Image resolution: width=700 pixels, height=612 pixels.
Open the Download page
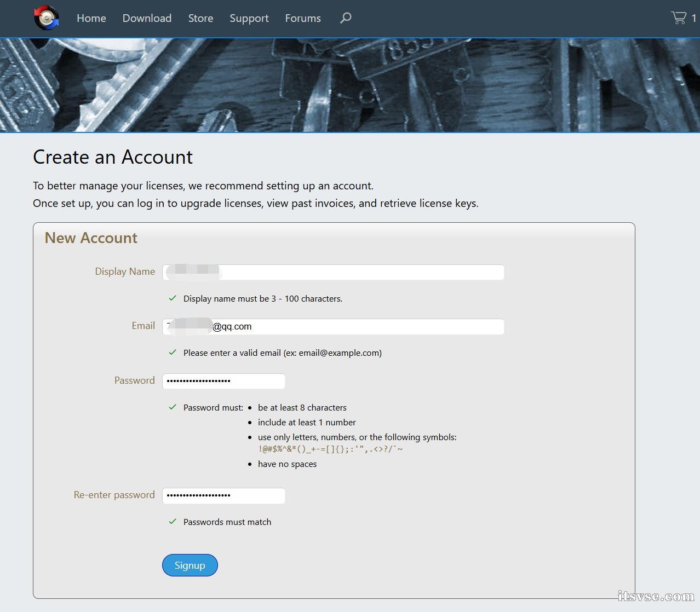point(147,18)
